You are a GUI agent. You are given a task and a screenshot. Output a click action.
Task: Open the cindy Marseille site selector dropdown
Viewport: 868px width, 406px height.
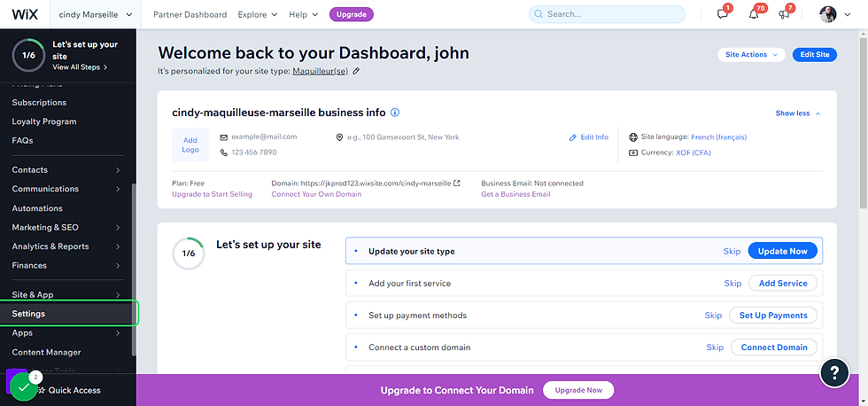96,14
